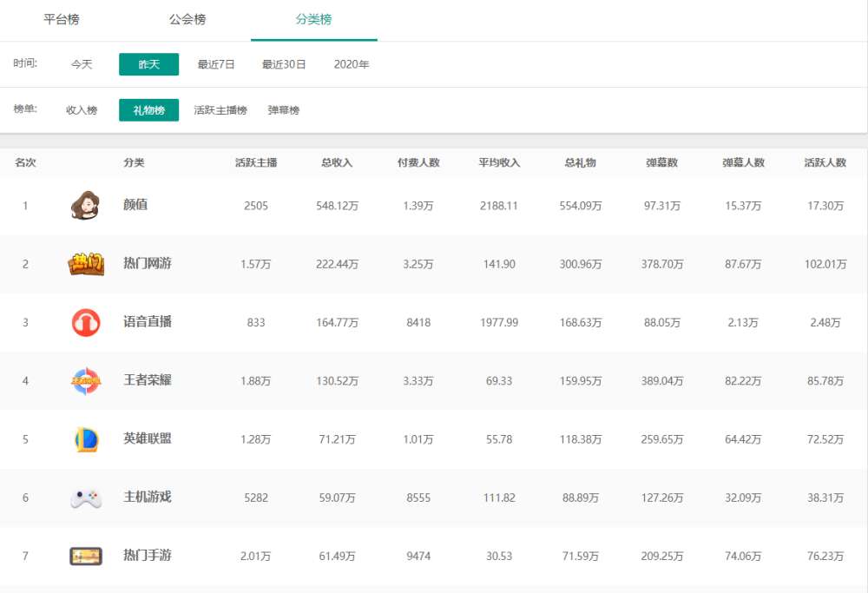Click the 热门手游 thumbnail icon
Screen dimensions: 868x593
(x=86, y=556)
